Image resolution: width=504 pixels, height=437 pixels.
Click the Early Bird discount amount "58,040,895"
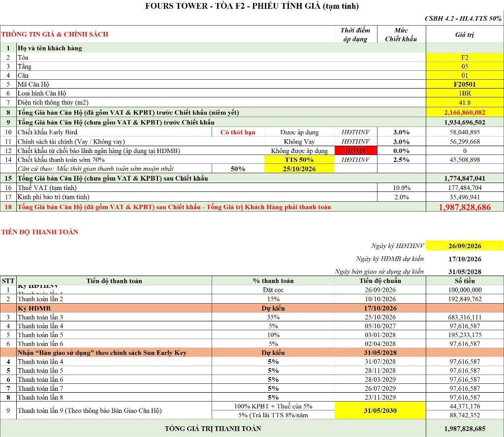point(465,132)
